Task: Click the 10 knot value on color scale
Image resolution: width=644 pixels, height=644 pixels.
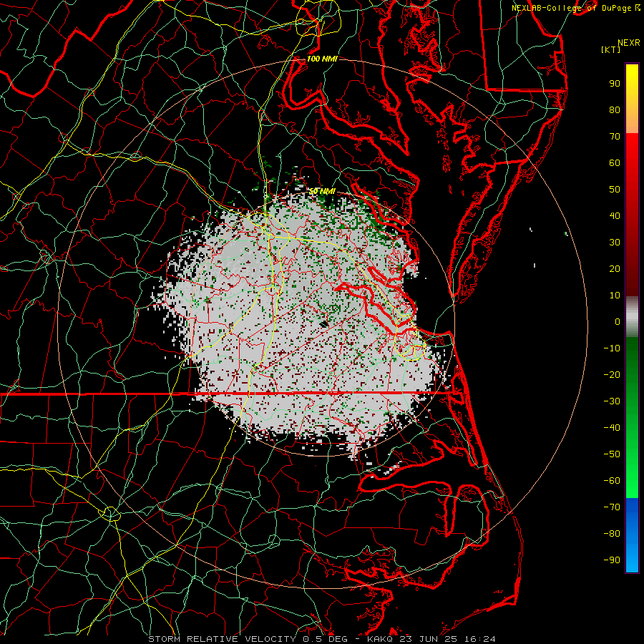Action: (615, 296)
